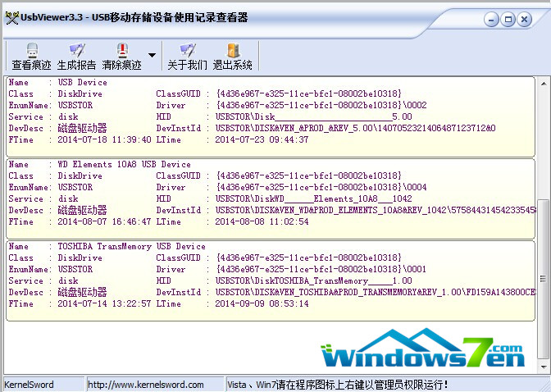This screenshot has height=392, width=551.
Task: Click the 退出系统 (exit system) toolbar icon
Action: (232, 57)
